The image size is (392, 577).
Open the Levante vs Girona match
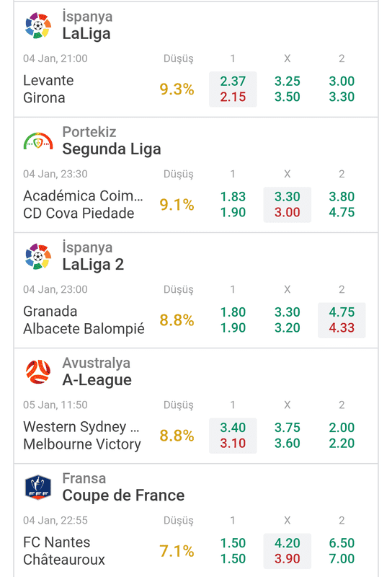(x=48, y=89)
